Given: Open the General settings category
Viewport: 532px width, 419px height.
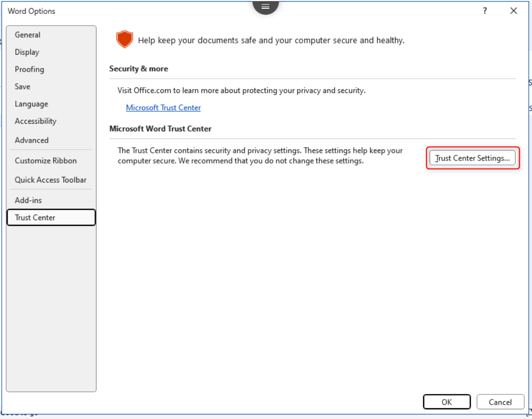Looking at the screenshot, I should [x=28, y=35].
